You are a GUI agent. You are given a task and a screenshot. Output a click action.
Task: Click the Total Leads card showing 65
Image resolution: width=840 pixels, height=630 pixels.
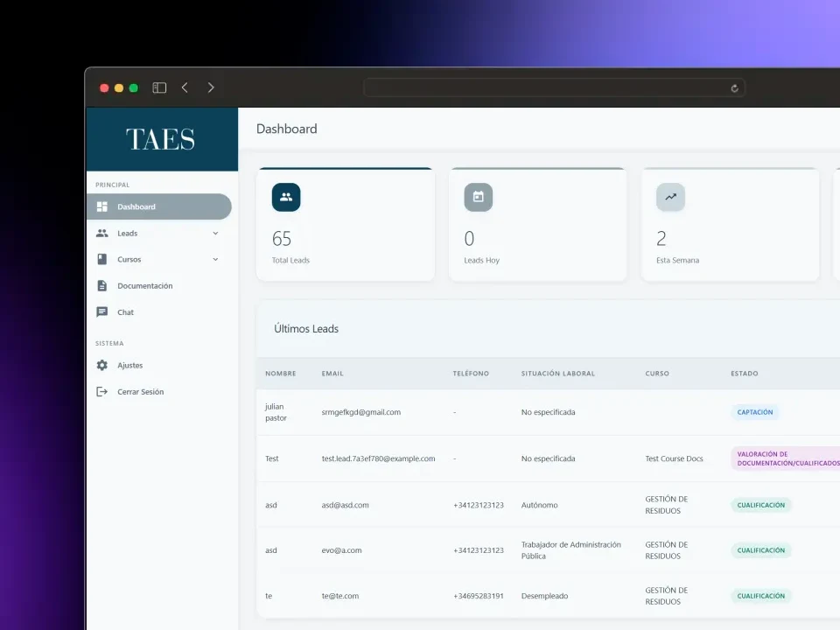[346, 225]
